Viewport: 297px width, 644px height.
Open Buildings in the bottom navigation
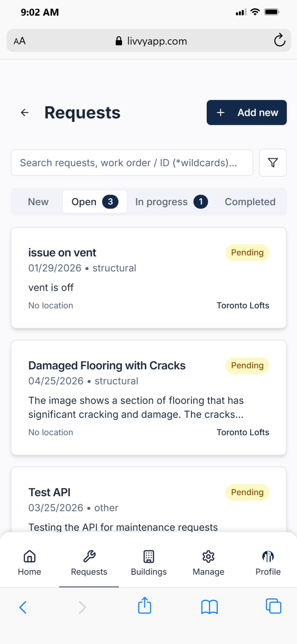point(148,562)
